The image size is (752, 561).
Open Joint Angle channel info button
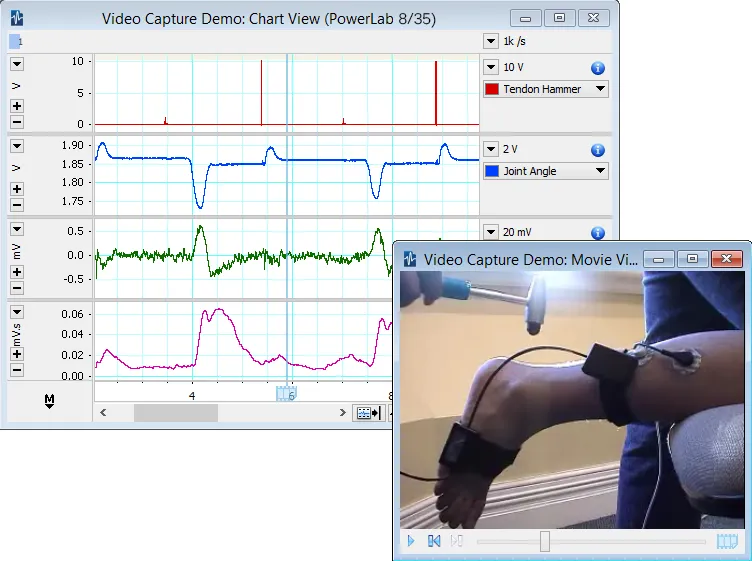tap(598, 150)
